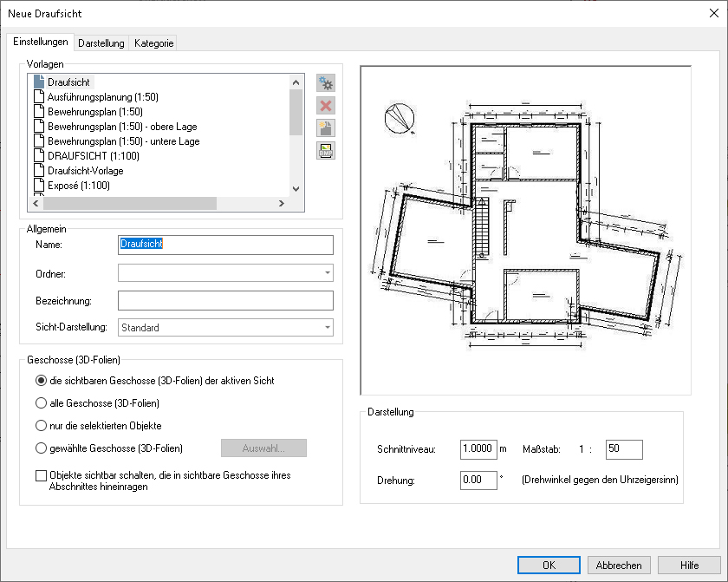Open the Ordner dropdown
This screenshot has width=728, height=582.
(x=328, y=273)
